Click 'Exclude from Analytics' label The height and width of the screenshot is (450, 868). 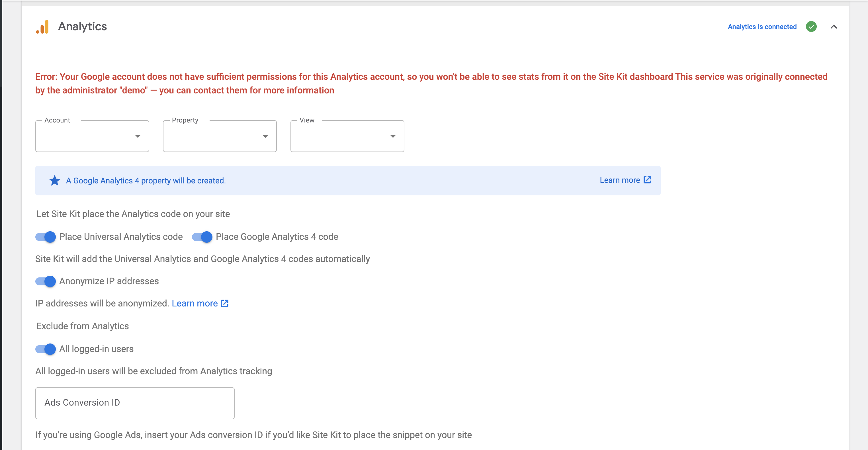(x=83, y=326)
